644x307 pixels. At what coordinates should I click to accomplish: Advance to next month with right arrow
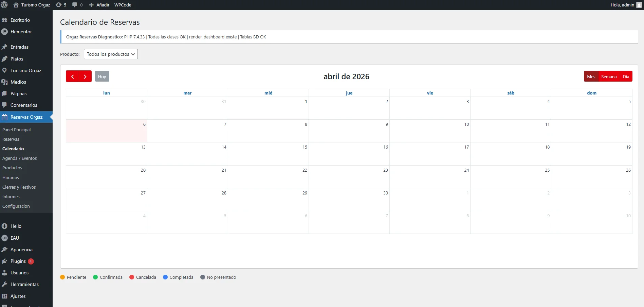(x=85, y=76)
